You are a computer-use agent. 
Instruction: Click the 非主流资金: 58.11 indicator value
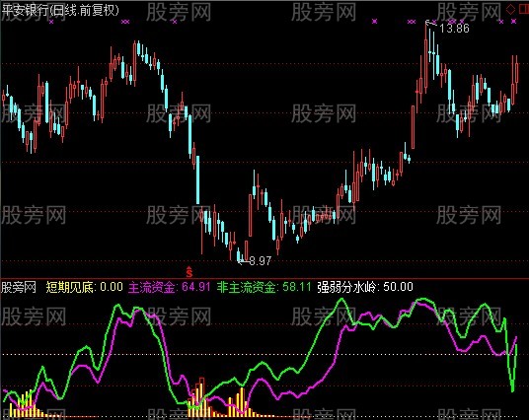click(x=264, y=287)
